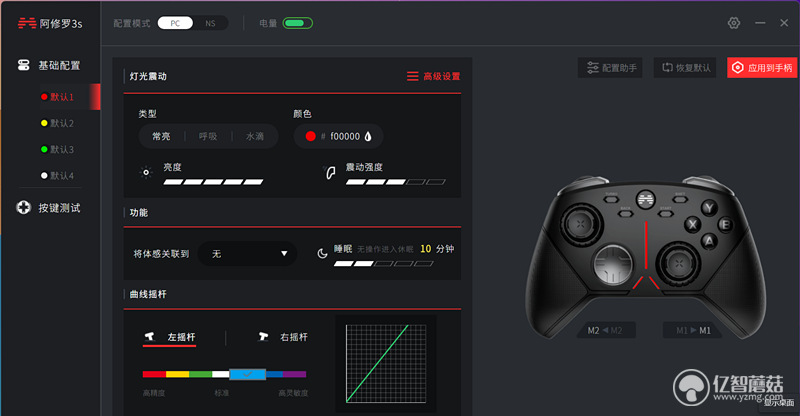Click the M1 paddle mapping button
Image resolution: width=800 pixels, height=416 pixels.
[693, 330]
